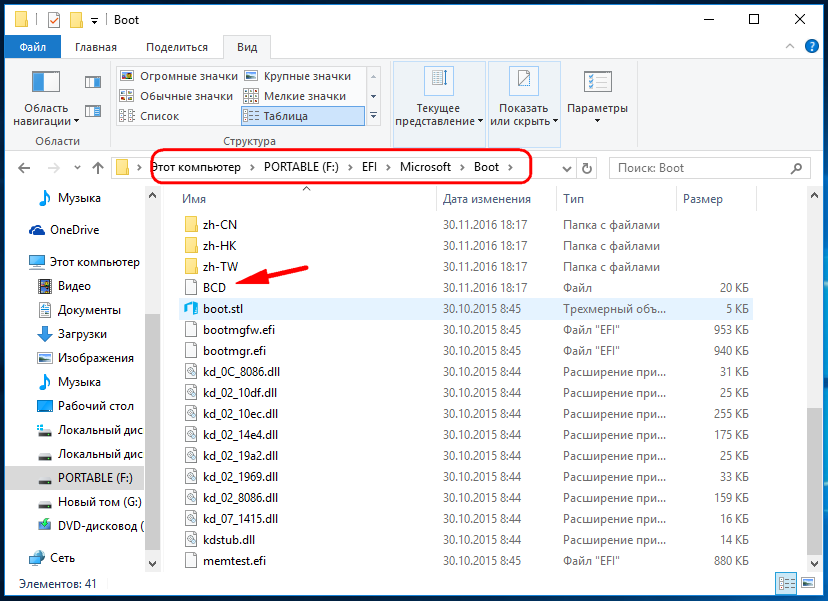Click the Поиск: Boot search field
Viewport: 828px width, 601px height.
click(709, 168)
